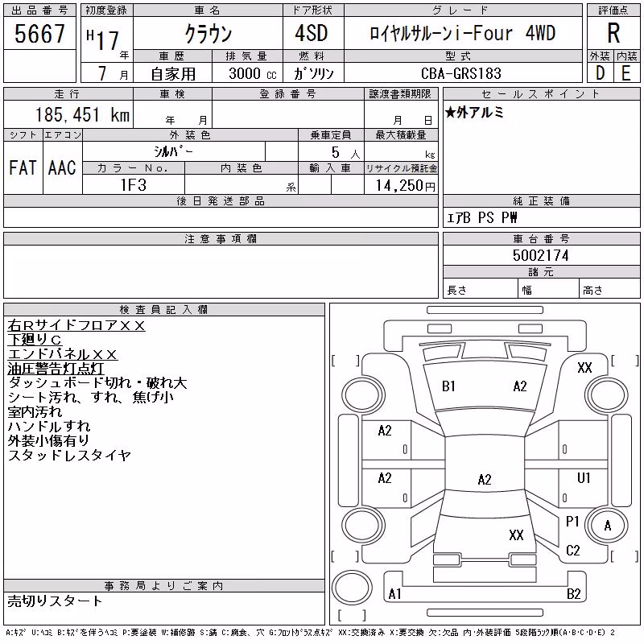This screenshot has height=644, width=644.
Task: Select the U1 mark on the rear door
Action: coord(584,477)
